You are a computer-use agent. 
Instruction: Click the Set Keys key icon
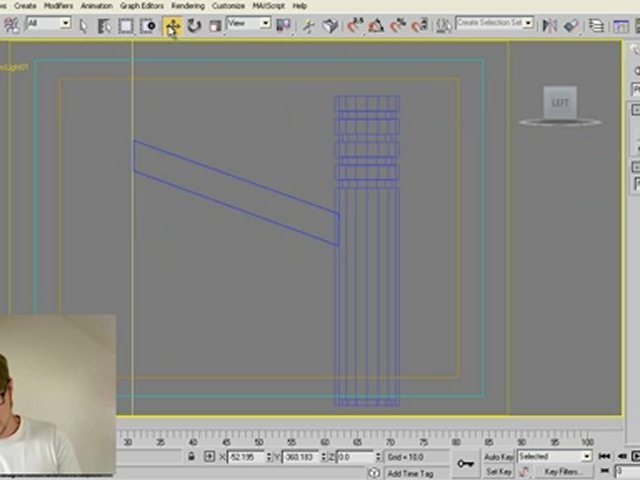tap(465, 464)
